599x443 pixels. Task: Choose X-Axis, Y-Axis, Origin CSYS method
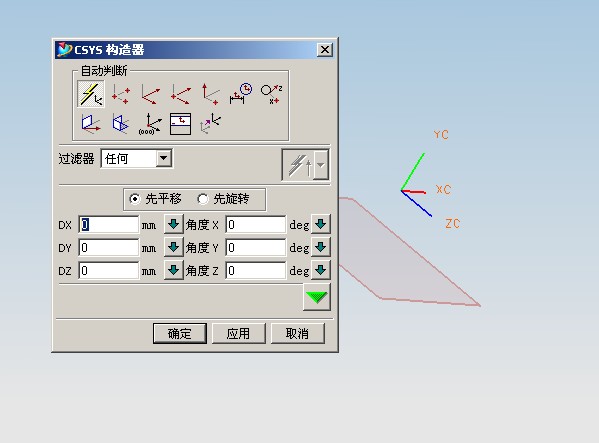click(x=180, y=94)
